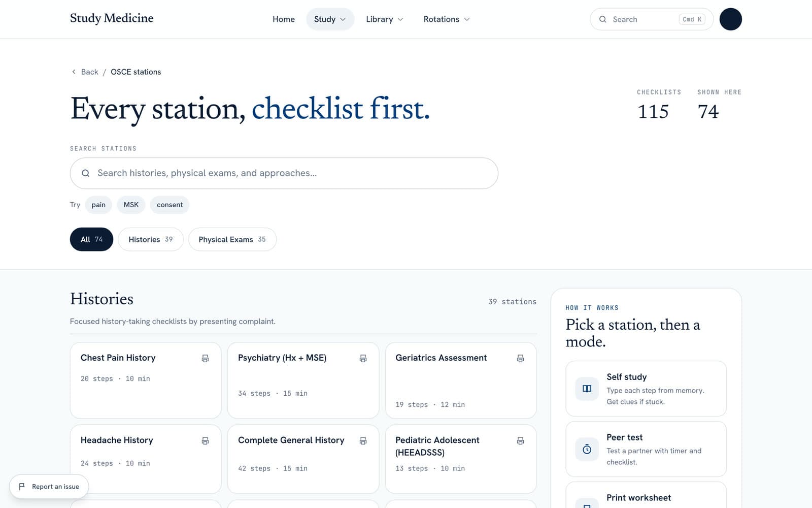Viewport: 812px width, 508px height.
Task: Click the magnifier icon in station search
Action: point(86,173)
